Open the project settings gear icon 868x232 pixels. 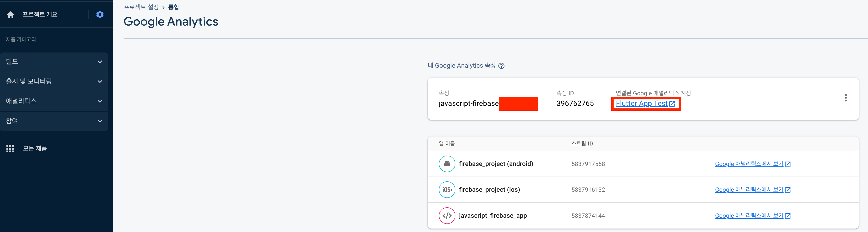(x=100, y=14)
